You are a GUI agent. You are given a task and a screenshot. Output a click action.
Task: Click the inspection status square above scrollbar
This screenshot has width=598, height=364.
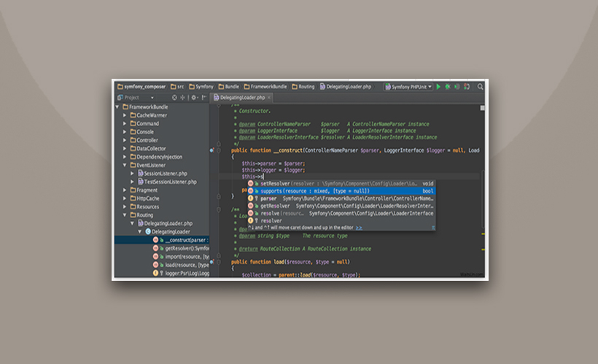tap(483, 109)
